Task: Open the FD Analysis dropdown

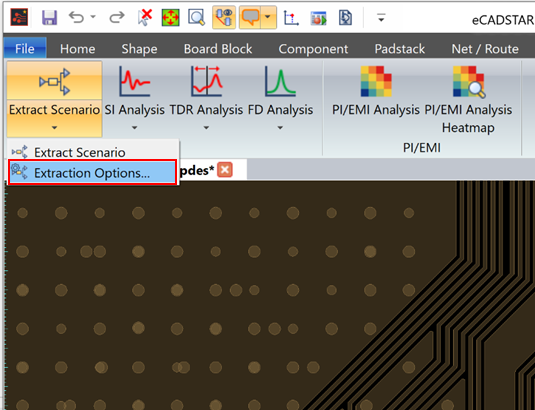Action: (280, 128)
